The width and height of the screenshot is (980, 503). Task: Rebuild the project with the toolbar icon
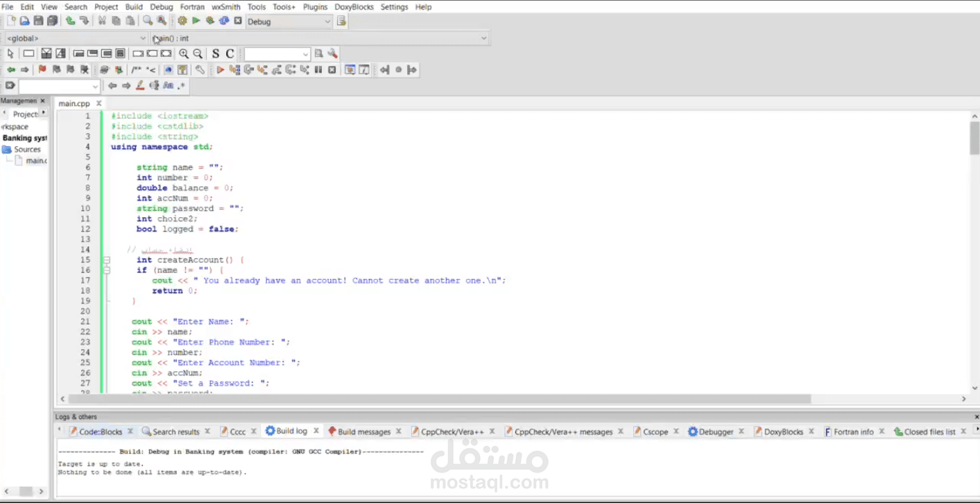pos(224,21)
